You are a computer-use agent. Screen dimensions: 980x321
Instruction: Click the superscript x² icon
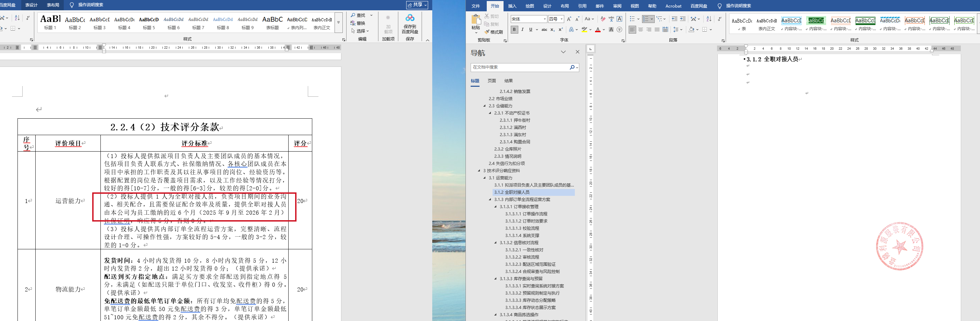point(561,30)
